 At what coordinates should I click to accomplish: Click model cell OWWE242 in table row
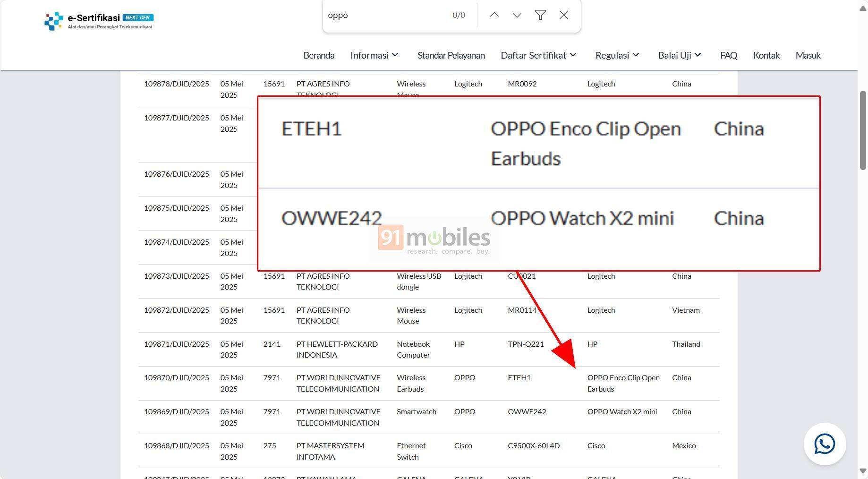(527, 412)
